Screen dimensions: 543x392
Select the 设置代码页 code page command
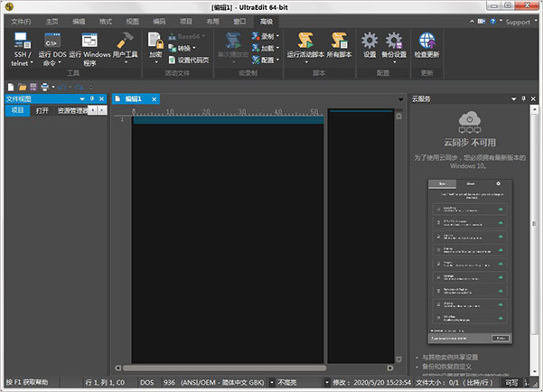click(x=189, y=61)
